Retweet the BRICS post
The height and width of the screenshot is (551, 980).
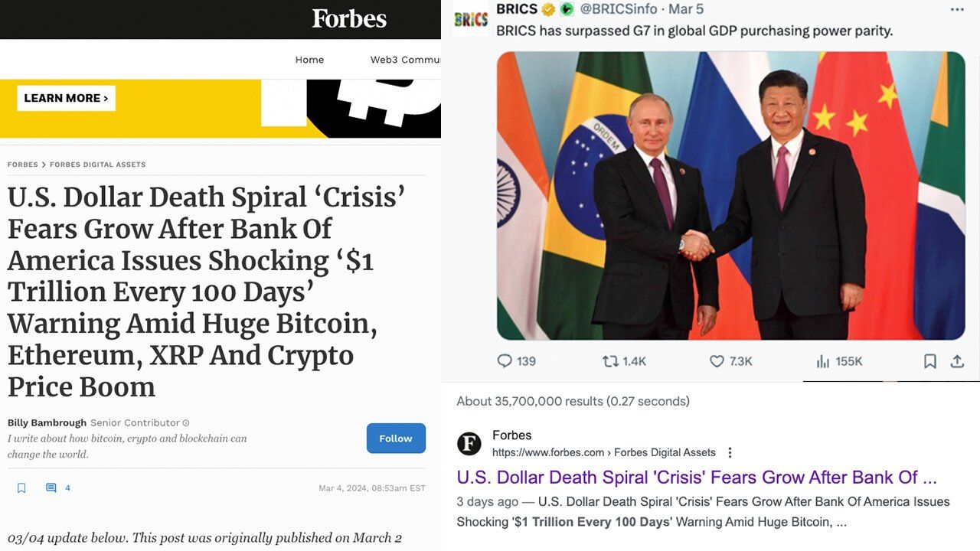(x=611, y=361)
